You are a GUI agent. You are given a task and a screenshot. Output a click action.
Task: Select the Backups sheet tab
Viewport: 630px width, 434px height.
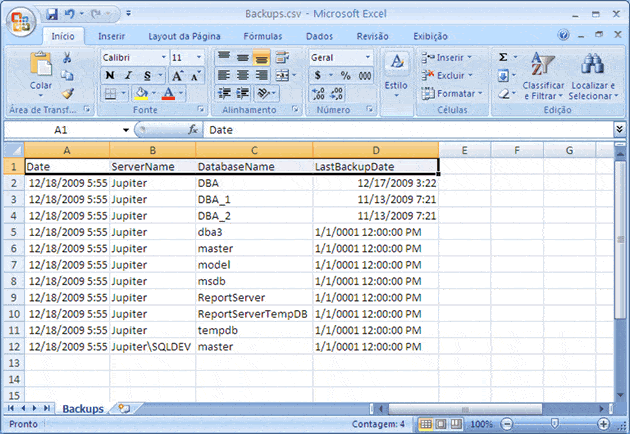[83, 409]
